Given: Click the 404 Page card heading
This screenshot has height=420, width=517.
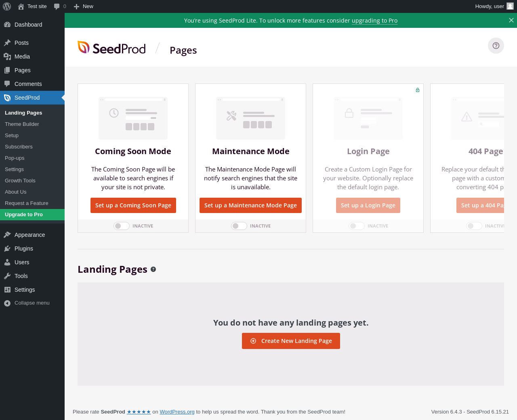Looking at the screenshot, I should click(486, 151).
